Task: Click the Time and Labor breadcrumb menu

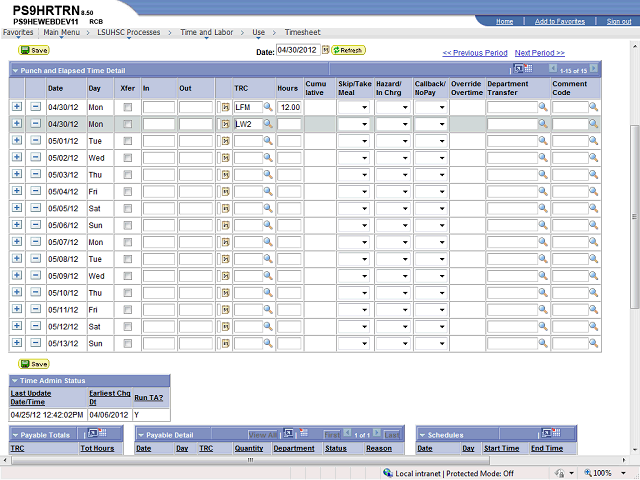Action: [x=202, y=32]
